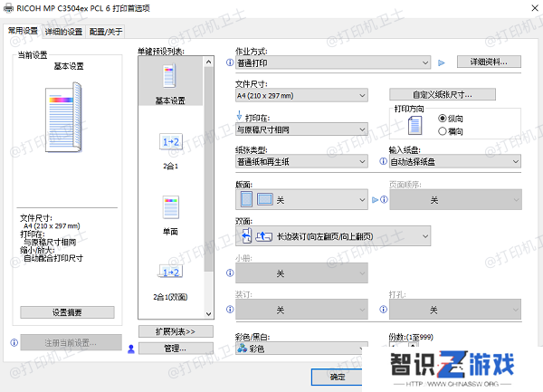The height and width of the screenshot is (392, 543).
Task: Open the 打印在 dropdown
Action: [x=301, y=129]
